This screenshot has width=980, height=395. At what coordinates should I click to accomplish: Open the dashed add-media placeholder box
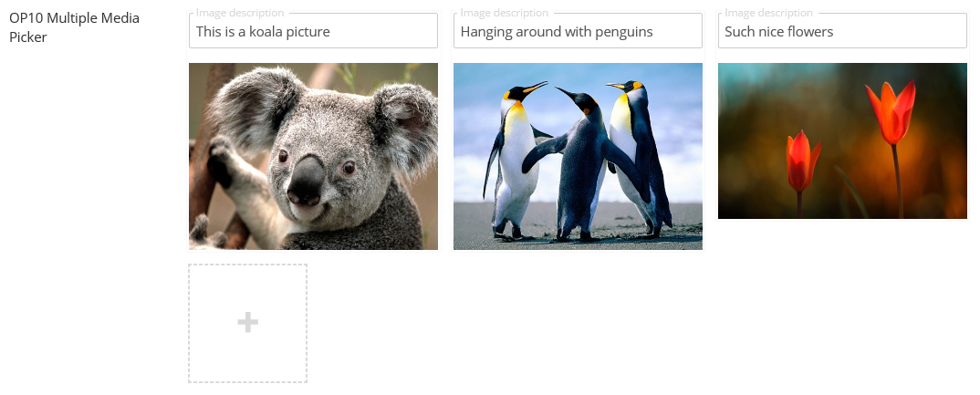[247, 323]
